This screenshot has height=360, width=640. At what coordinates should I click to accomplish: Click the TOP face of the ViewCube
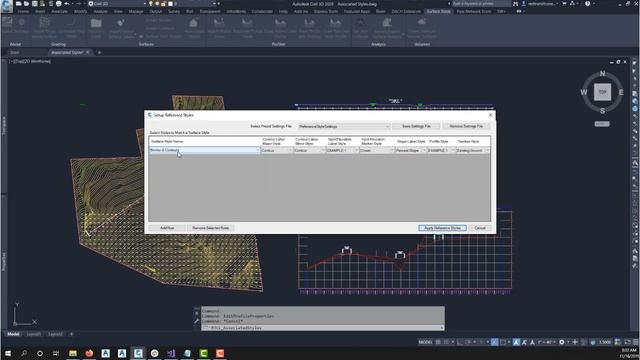(602, 92)
